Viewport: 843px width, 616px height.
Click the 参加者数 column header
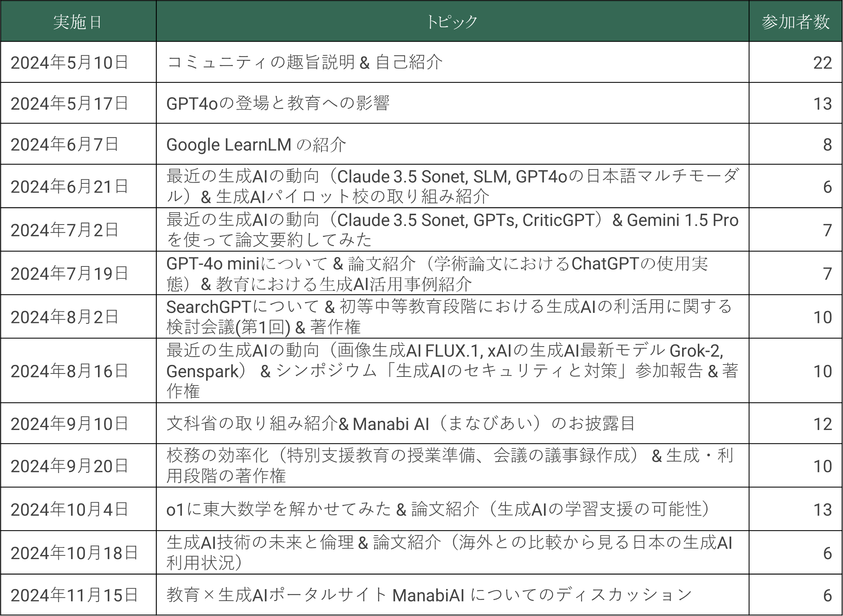(795, 22)
